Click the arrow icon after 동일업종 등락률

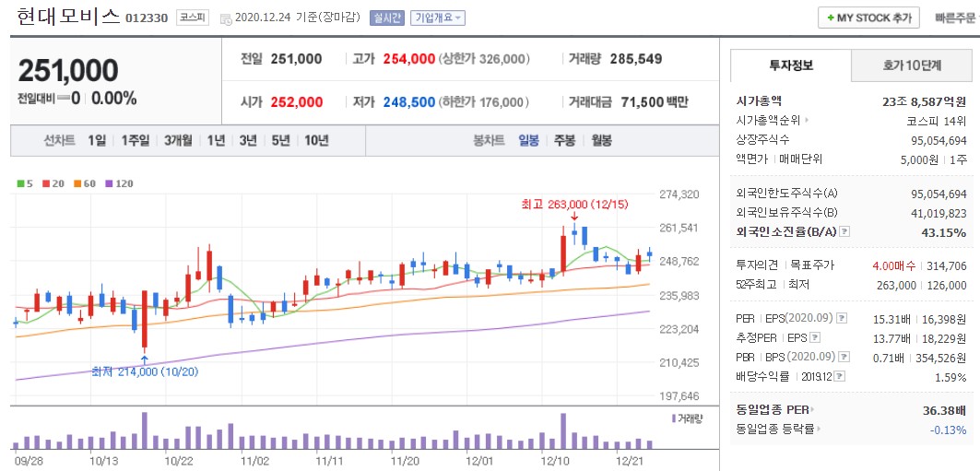[819, 430]
